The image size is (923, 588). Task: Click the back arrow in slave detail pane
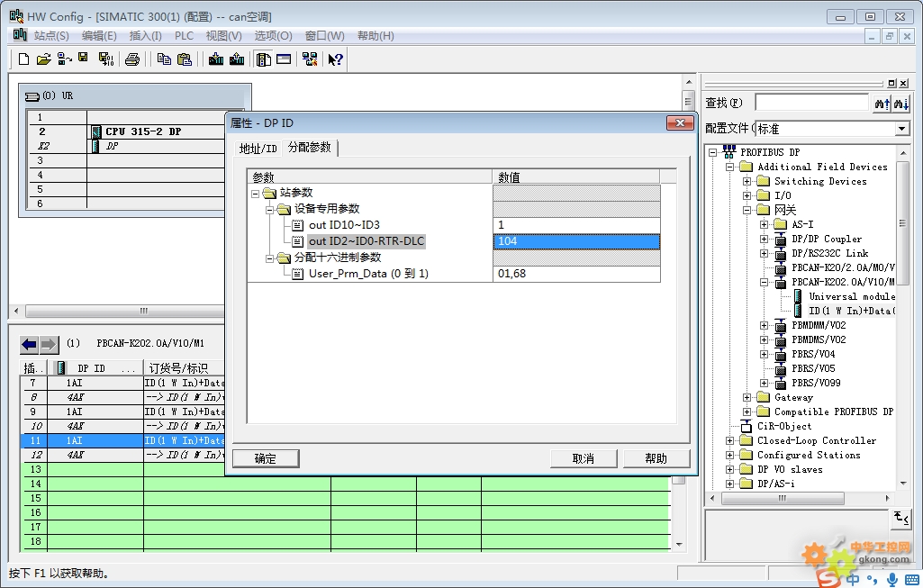click(x=29, y=344)
